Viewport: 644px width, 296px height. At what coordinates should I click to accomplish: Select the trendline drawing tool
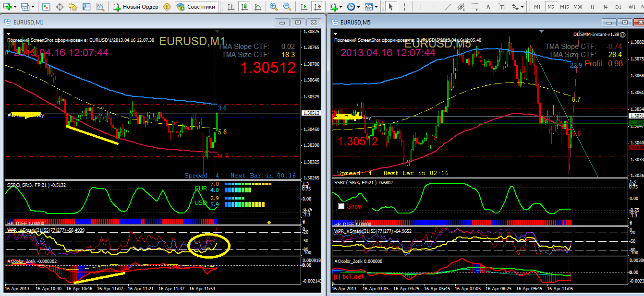coord(448,7)
